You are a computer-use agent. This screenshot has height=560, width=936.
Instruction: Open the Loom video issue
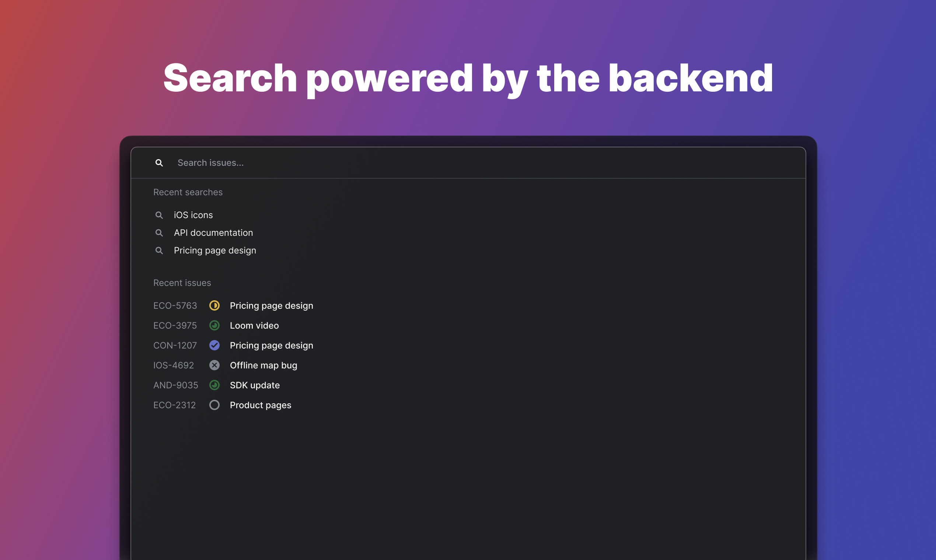(254, 326)
